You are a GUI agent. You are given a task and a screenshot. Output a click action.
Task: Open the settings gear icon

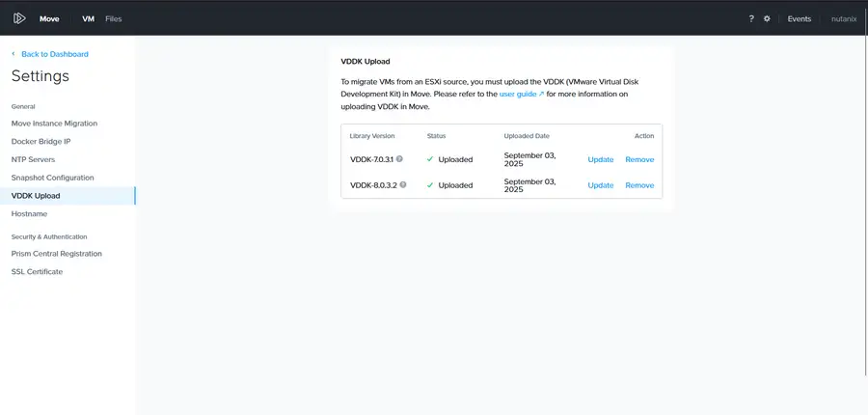[767, 19]
